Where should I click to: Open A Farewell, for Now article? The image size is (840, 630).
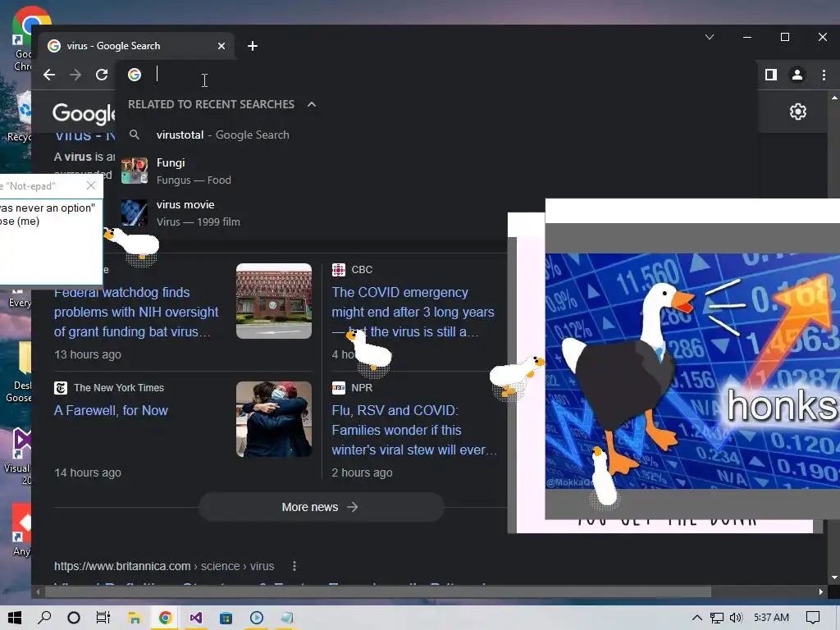pyautogui.click(x=111, y=411)
